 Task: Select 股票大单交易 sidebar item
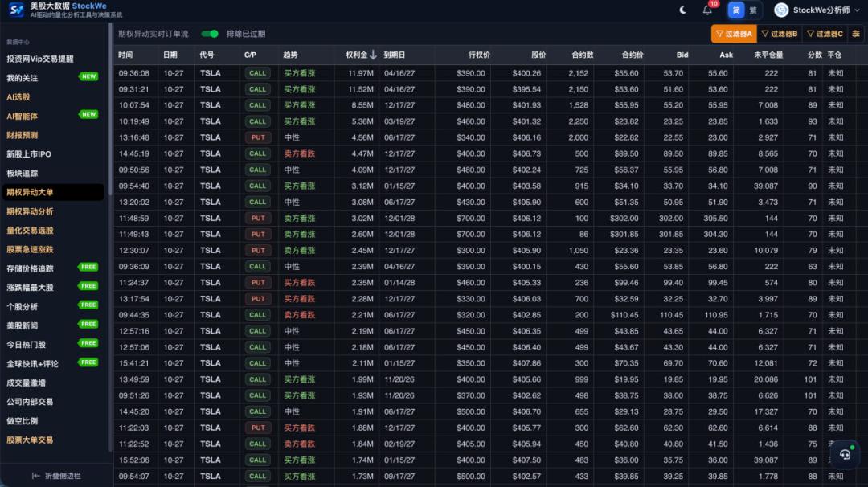click(x=30, y=440)
